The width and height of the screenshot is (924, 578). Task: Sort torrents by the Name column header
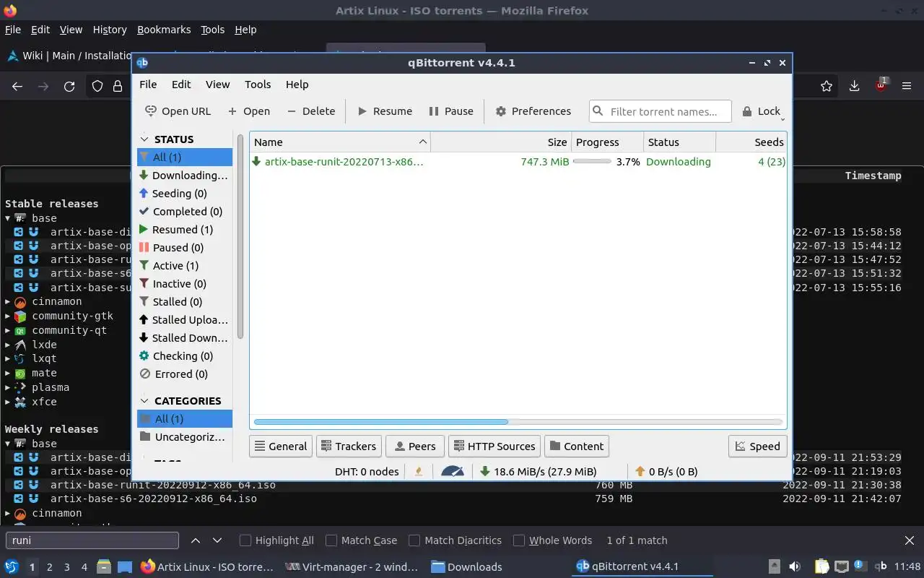[x=340, y=142]
